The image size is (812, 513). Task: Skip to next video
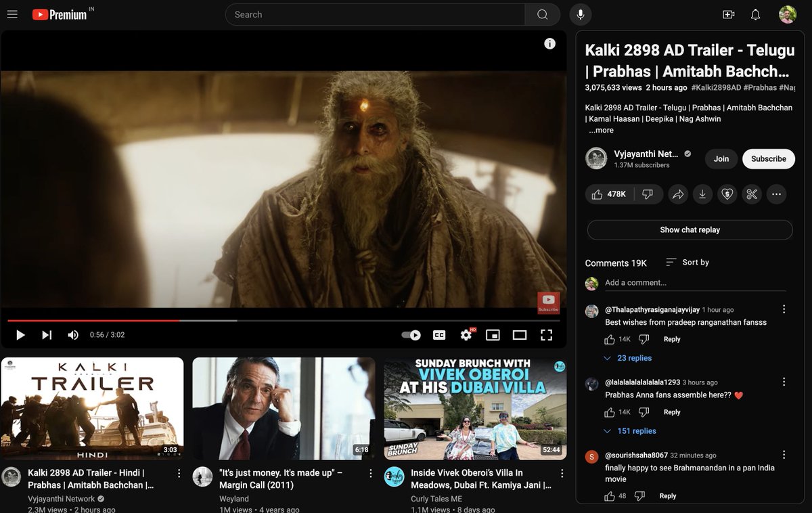47,334
